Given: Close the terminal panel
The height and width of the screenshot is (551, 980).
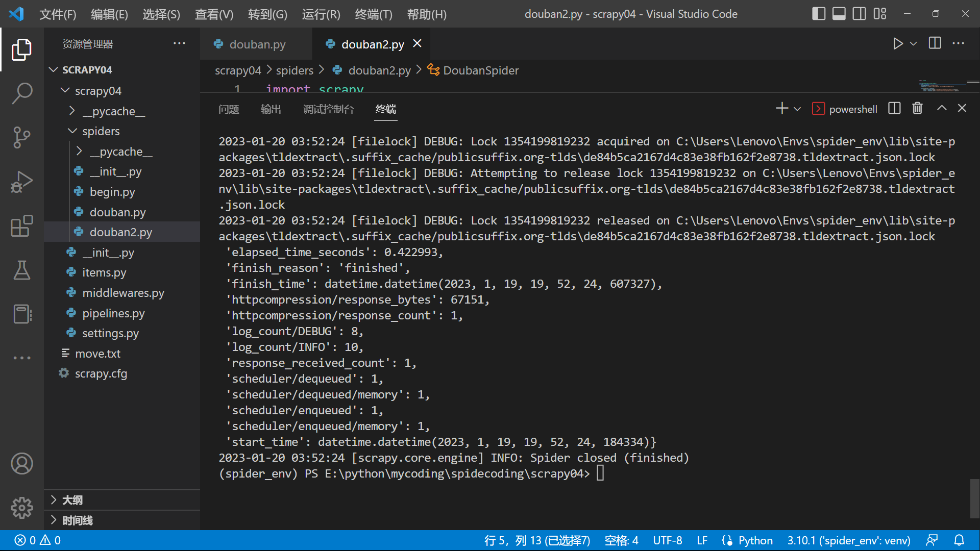Looking at the screenshot, I should (x=962, y=108).
